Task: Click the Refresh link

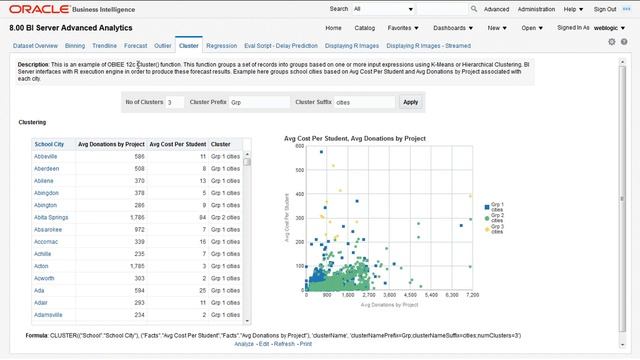Action: 284,344
